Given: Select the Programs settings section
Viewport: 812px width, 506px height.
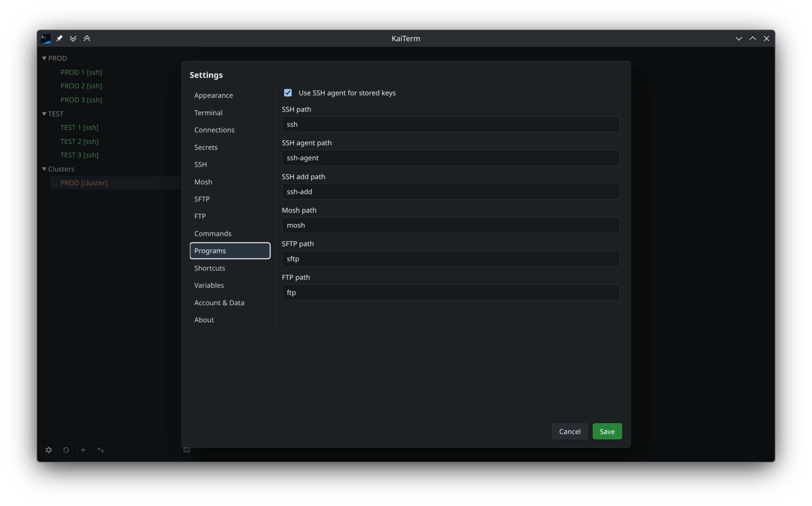Looking at the screenshot, I should [230, 251].
